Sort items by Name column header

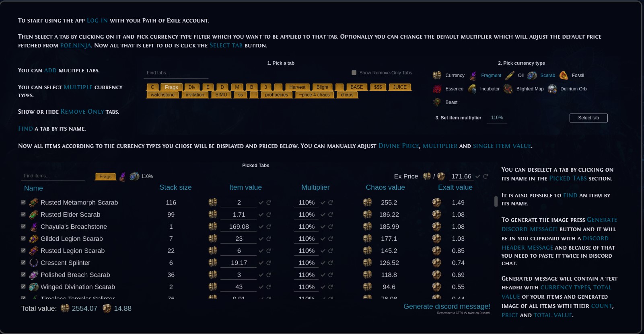(x=33, y=189)
